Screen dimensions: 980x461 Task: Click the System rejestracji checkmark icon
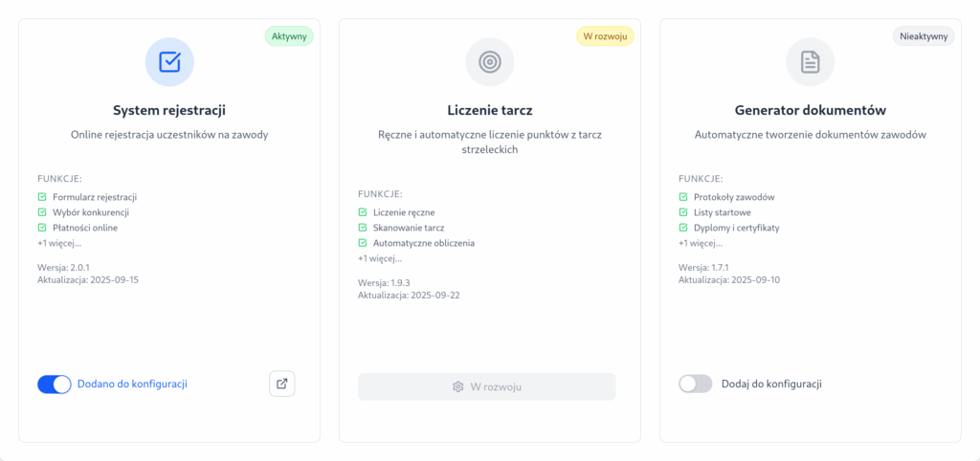[x=169, y=62]
